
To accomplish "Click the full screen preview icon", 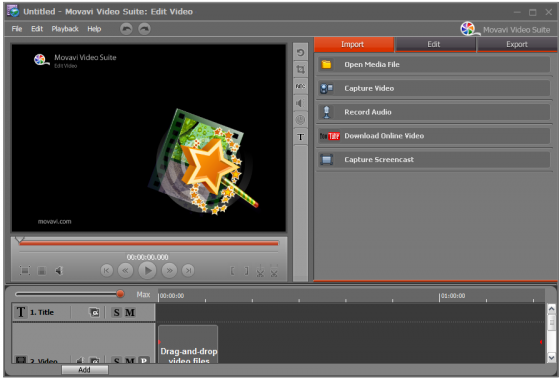I will [25, 270].
